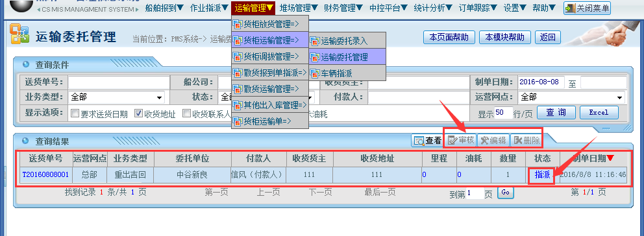Image resolution: width=644 pixels, height=236 pixels.
Task: Click the 车辆指派 menu entry icon
Action: 315,74
